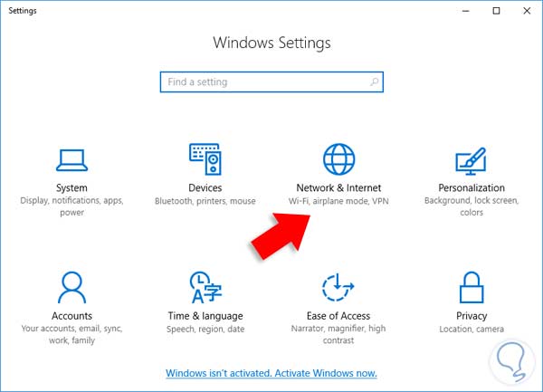
Task: Click the search magnifier icon
Action: [374, 82]
